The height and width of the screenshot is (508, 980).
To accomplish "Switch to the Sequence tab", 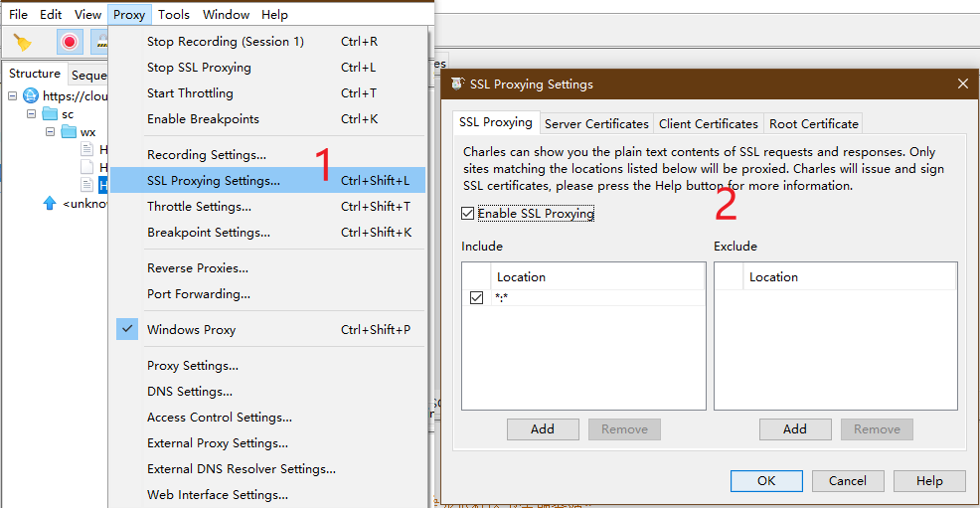I will (88, 75).
